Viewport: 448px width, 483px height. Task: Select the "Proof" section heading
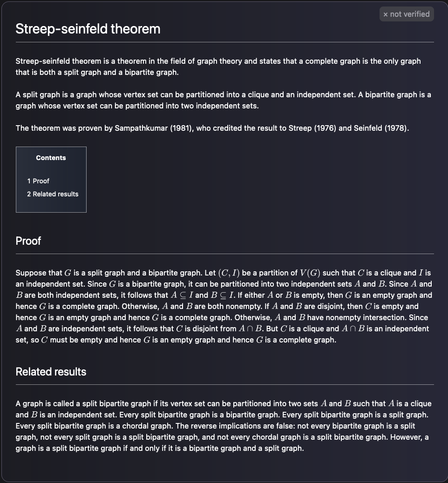point(28,241)
